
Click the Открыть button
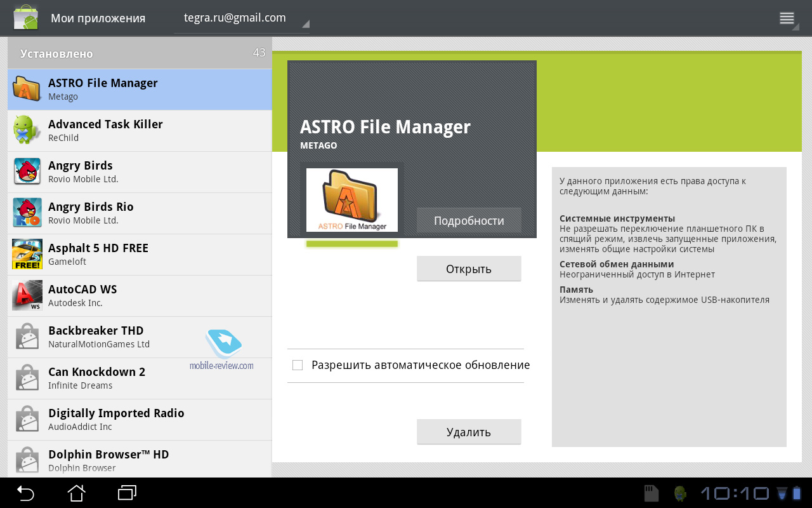(469, 269)
